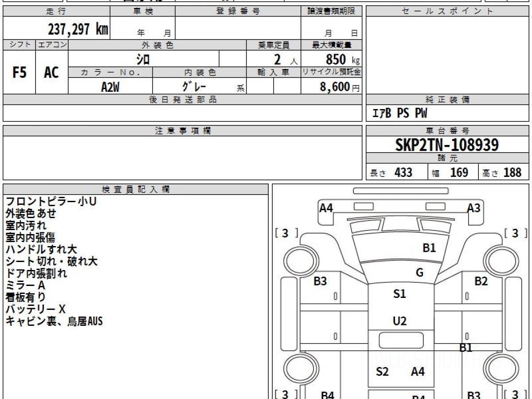Click the 車検 header cell
Image resolution: width=532 pixels, height=399 pixels.
pos(143,12)
